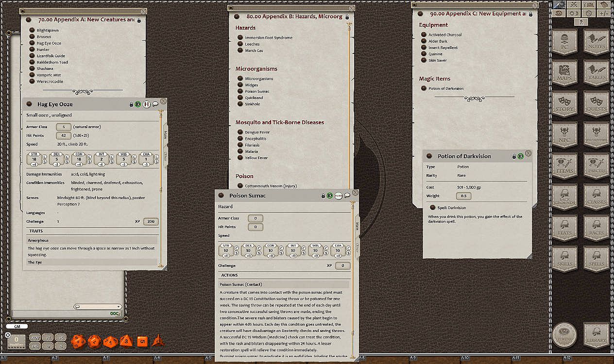The width and height of the screenshot is (614, 364).
Task: Open the Story sidebar button
Action: click(564, 104)
